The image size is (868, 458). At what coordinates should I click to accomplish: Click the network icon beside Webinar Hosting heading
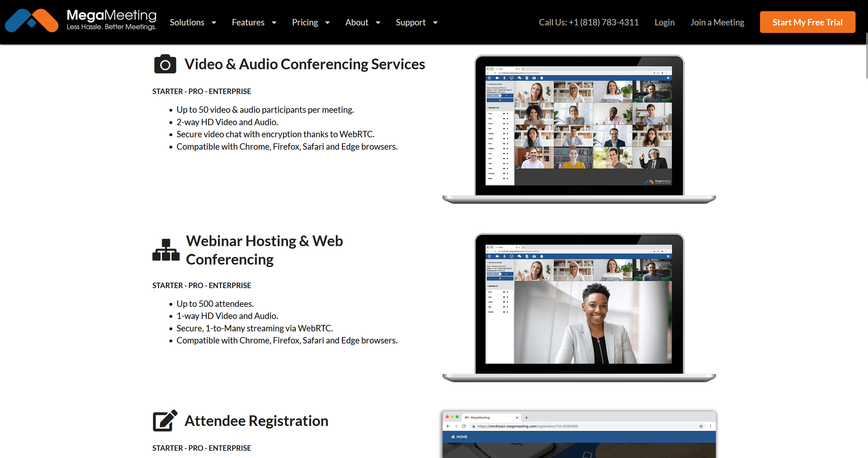pos(166,250)
